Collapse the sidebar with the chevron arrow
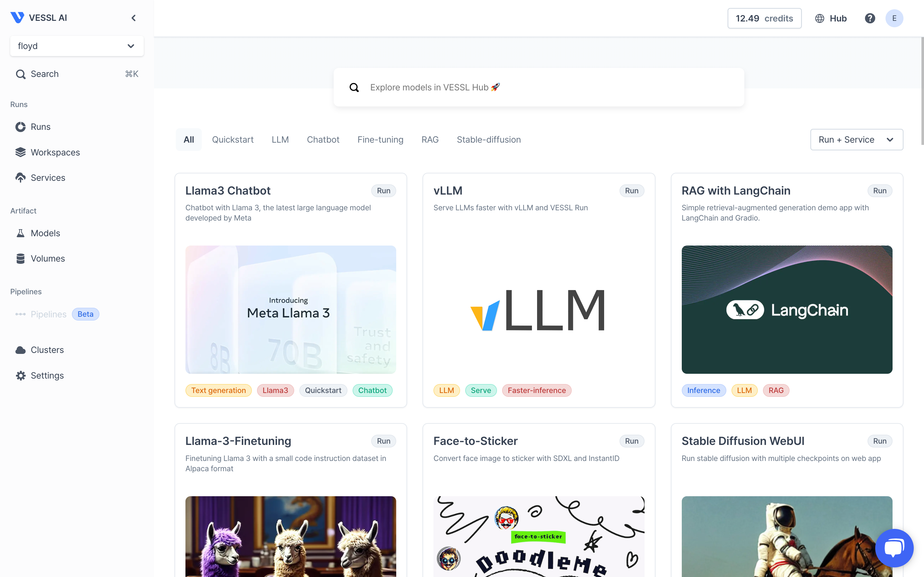 (x=133, y=18)
